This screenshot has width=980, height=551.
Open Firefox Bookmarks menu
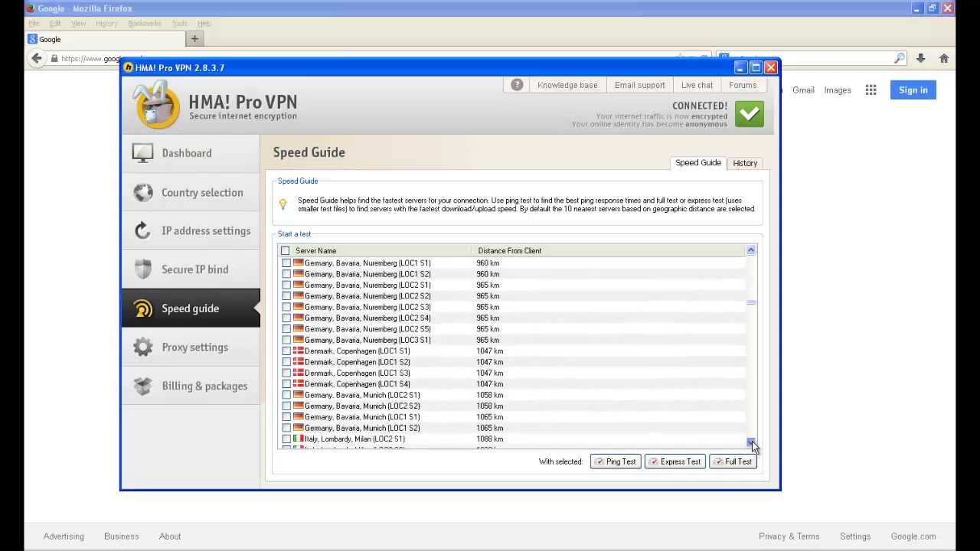tap(145, 24)
